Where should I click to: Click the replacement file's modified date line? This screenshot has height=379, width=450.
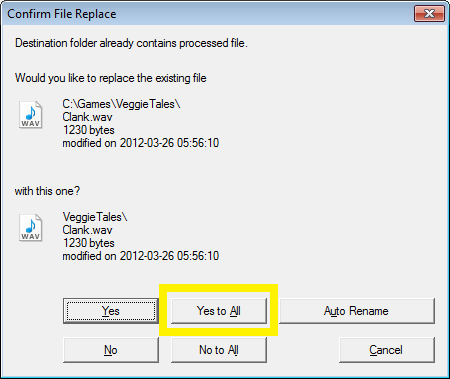point(141,256)
